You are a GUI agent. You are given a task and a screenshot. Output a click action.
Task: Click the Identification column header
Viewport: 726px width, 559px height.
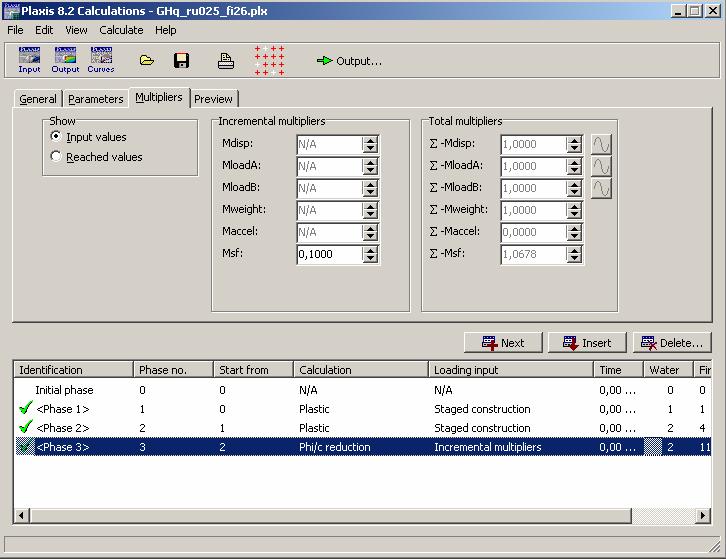(x=73, y=370)
